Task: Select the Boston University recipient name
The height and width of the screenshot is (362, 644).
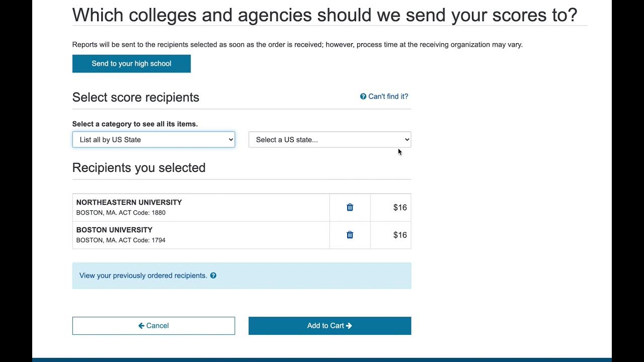Action: point(114,230)
